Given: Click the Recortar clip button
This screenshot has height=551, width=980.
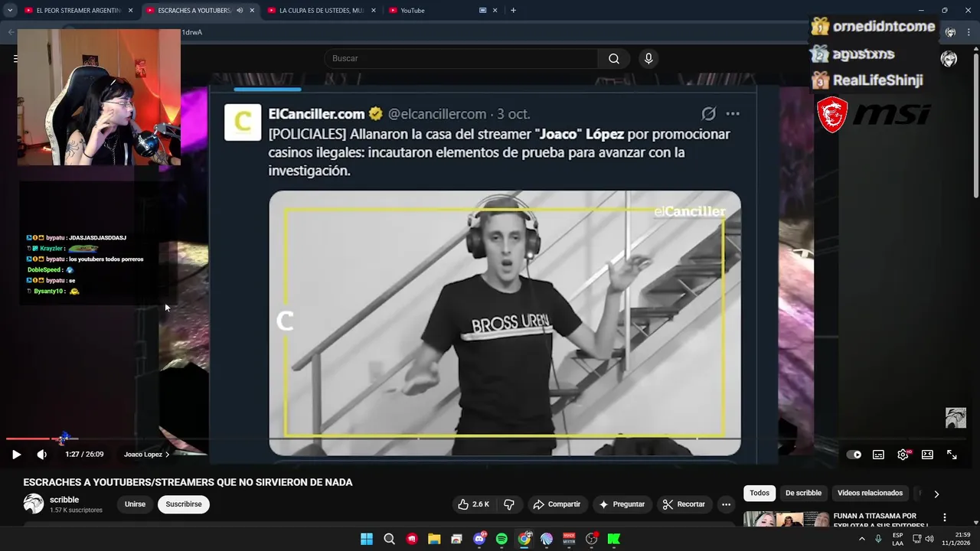Looking at the screenshot, I should 684,504.
